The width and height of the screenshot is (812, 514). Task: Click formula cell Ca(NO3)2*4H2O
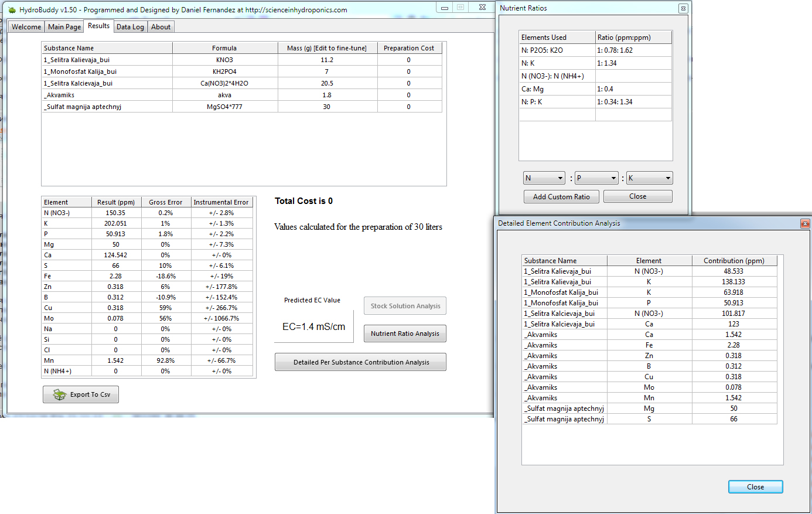[225, 83]
